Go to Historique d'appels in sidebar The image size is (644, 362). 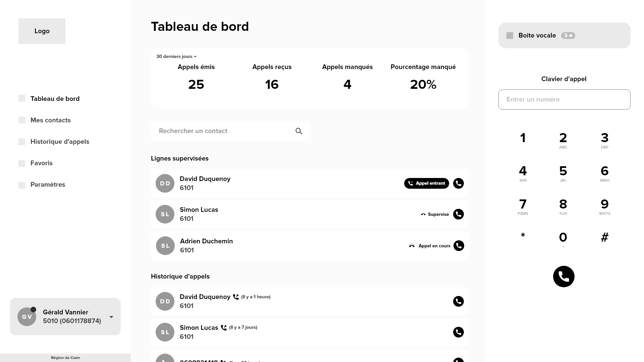tap(60, 142)
